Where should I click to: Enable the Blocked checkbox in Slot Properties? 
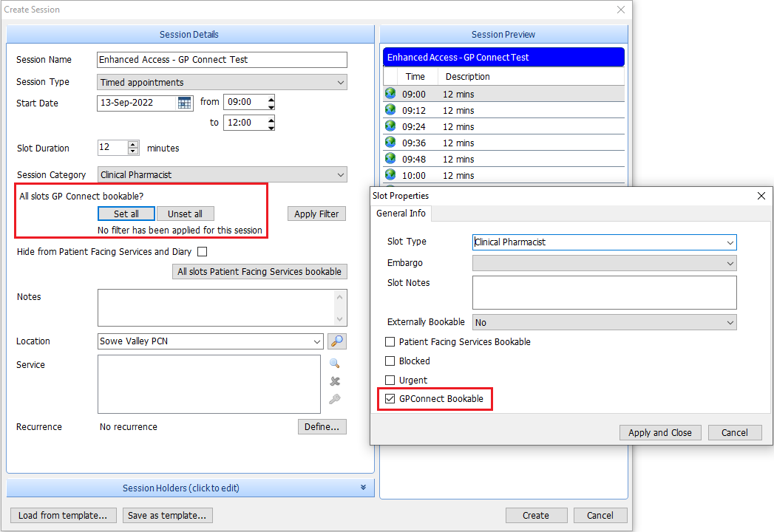390,361
